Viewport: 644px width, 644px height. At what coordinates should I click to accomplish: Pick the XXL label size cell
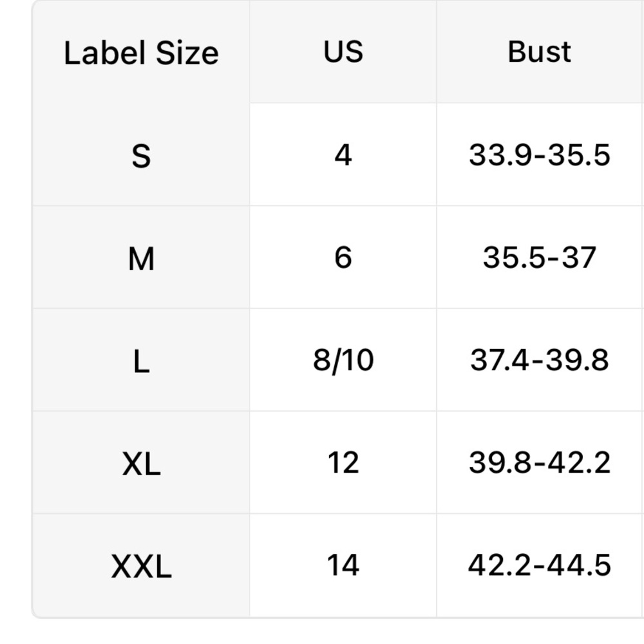pyautogui.click(x=141, y=565)
